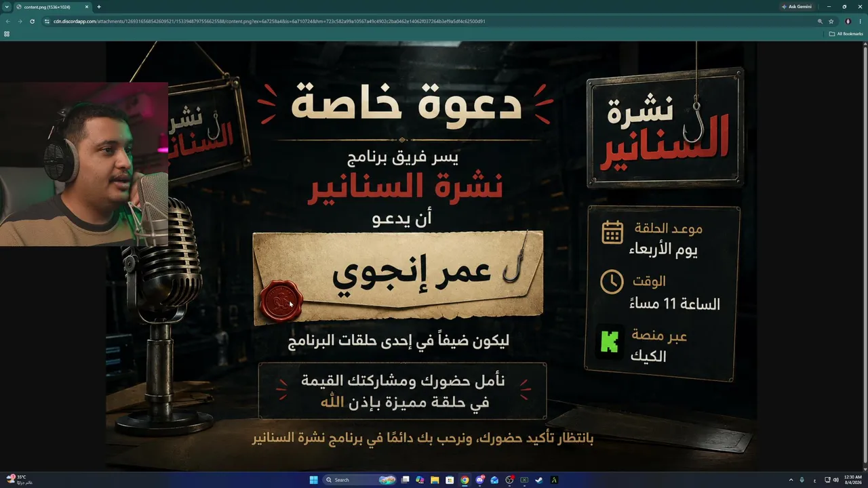Open the Chrome three-dot menu

point(860,21)
